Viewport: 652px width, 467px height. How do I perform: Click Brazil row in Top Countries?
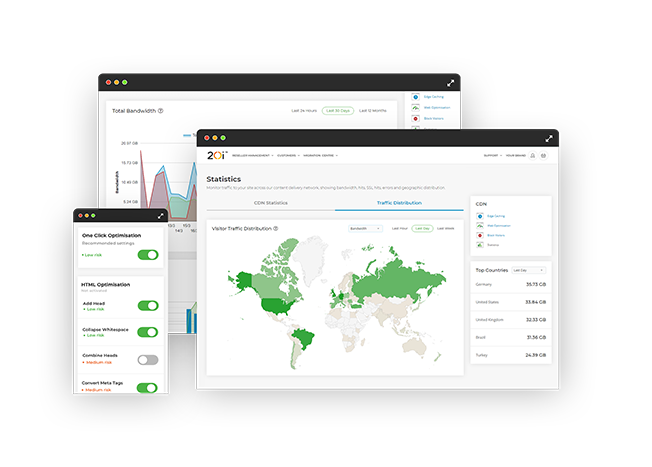[511, 337]
